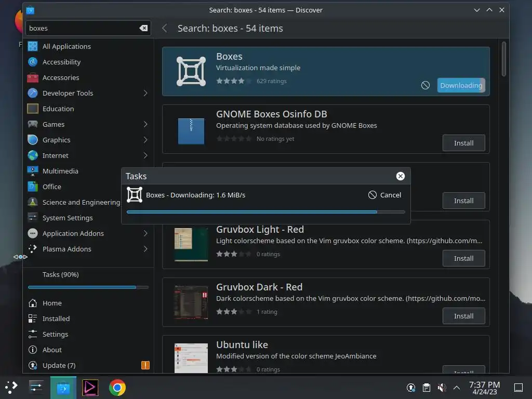Open the updates tray icon
This screenshot has width=532, height=399.
pos(411,388)
